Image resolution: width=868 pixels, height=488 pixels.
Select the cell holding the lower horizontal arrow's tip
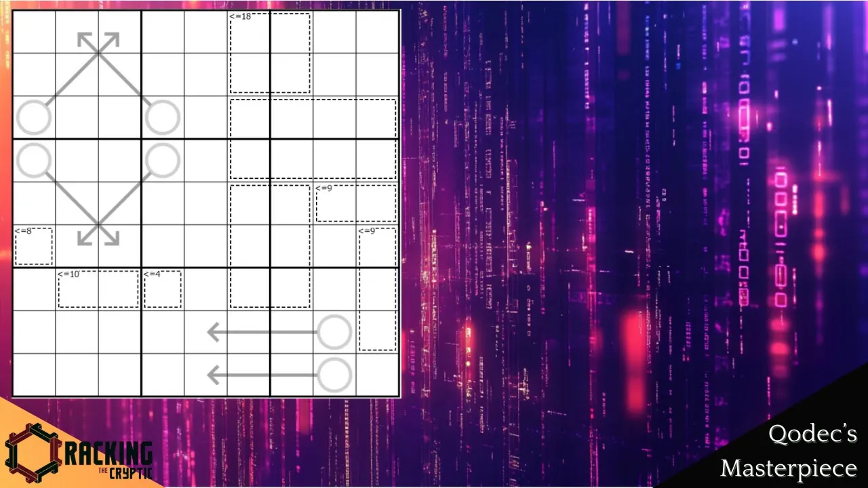(205, 375)
